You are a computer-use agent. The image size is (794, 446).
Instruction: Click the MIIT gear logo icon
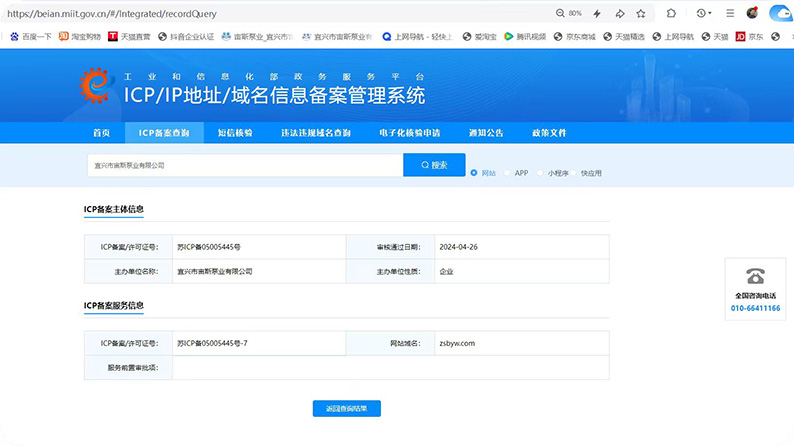[96, 87]
